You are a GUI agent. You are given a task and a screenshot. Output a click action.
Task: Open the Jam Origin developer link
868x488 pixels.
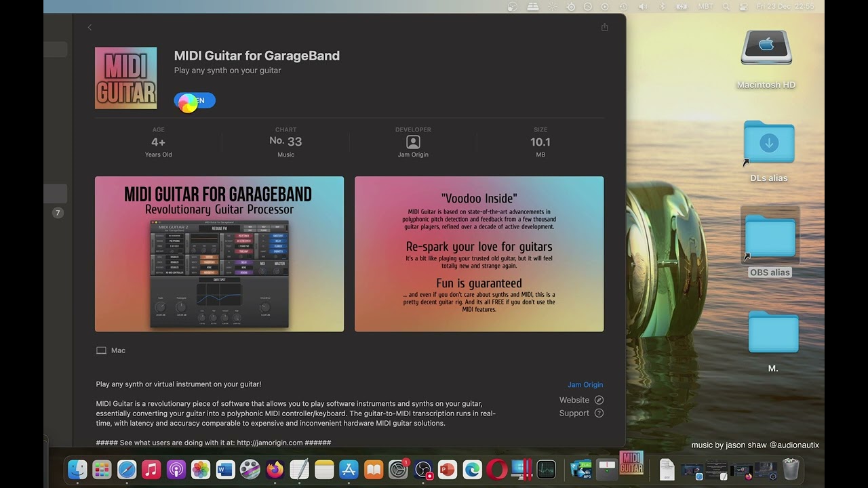(585, 384)
